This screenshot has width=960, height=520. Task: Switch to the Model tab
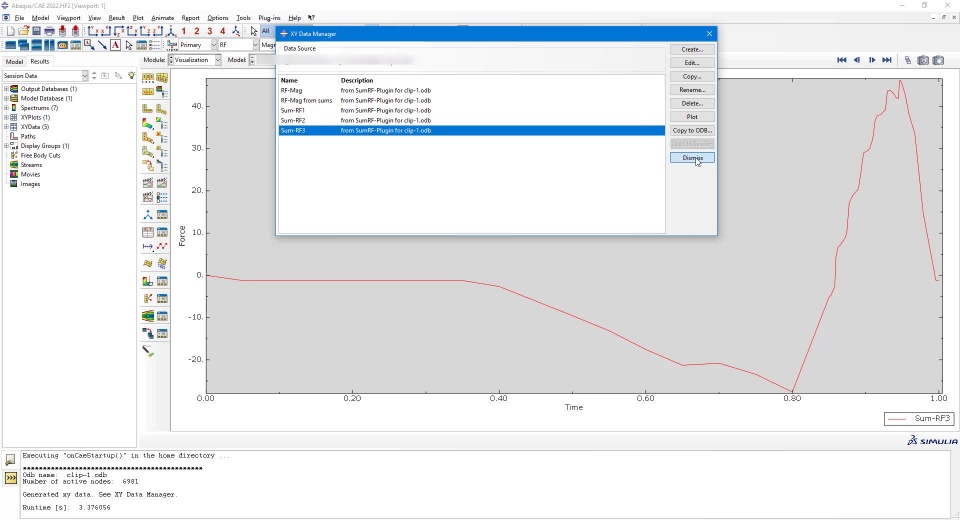pos(14,61)
